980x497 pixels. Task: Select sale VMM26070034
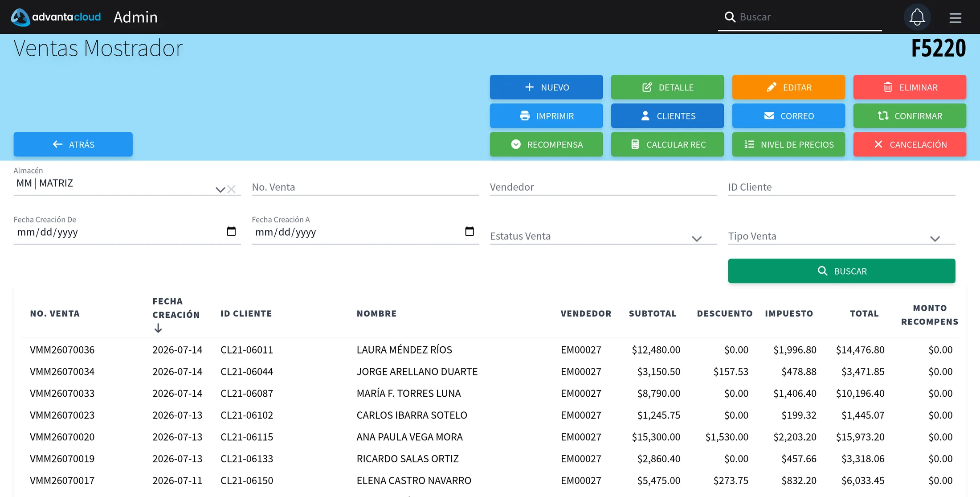tap(62, 372)
